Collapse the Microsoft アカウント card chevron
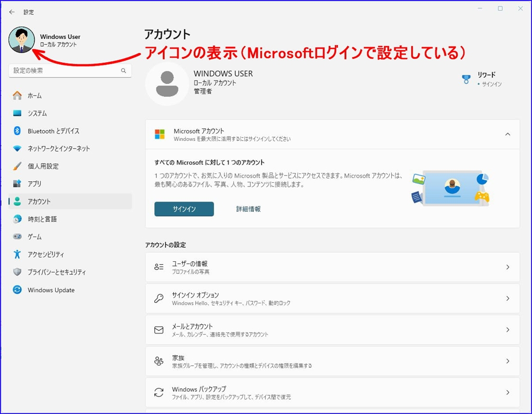Image resolution: width=532 pixels, height=414 pixels. click(x=508, y=134)
